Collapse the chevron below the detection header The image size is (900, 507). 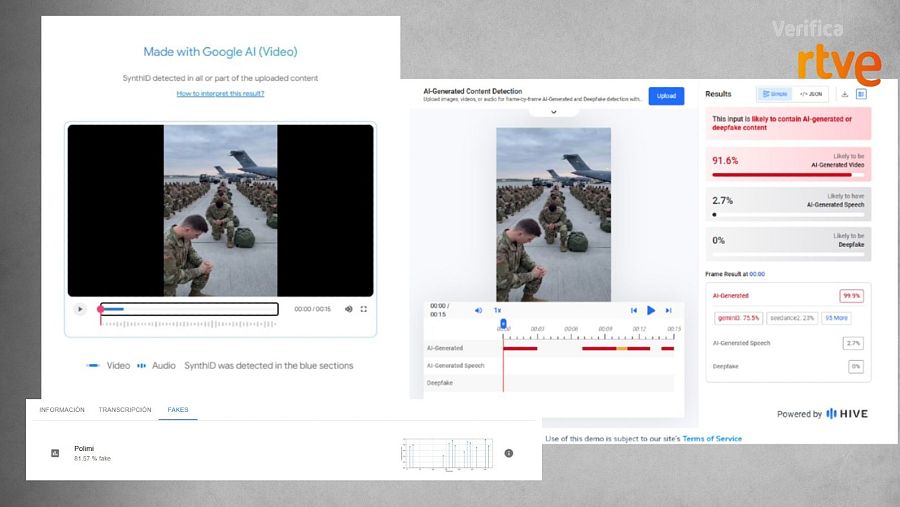pyautogui.click(x=553, y=113)
